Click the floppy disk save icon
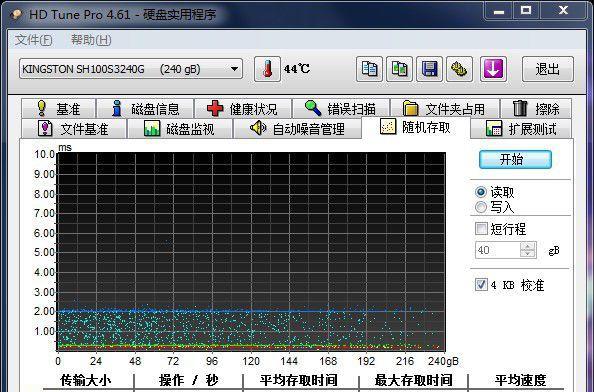The width and height of the screenshot is (594, 392). [429, 69]
